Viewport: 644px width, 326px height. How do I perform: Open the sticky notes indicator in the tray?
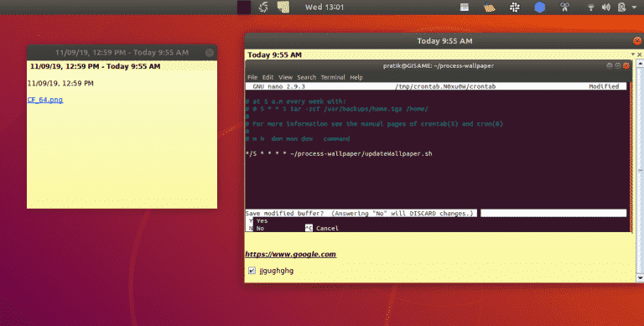pyautogui.click(x=489, y=7)
